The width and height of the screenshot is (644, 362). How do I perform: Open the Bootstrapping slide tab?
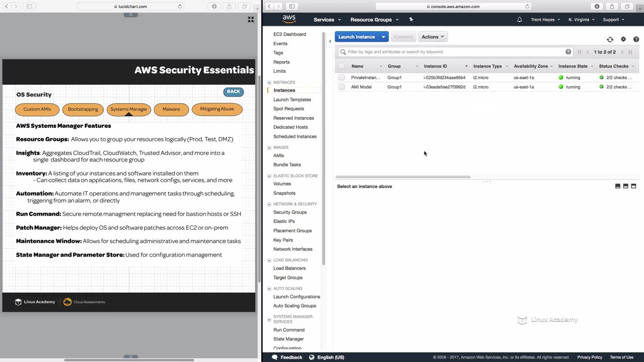click(x=83, y=109)
